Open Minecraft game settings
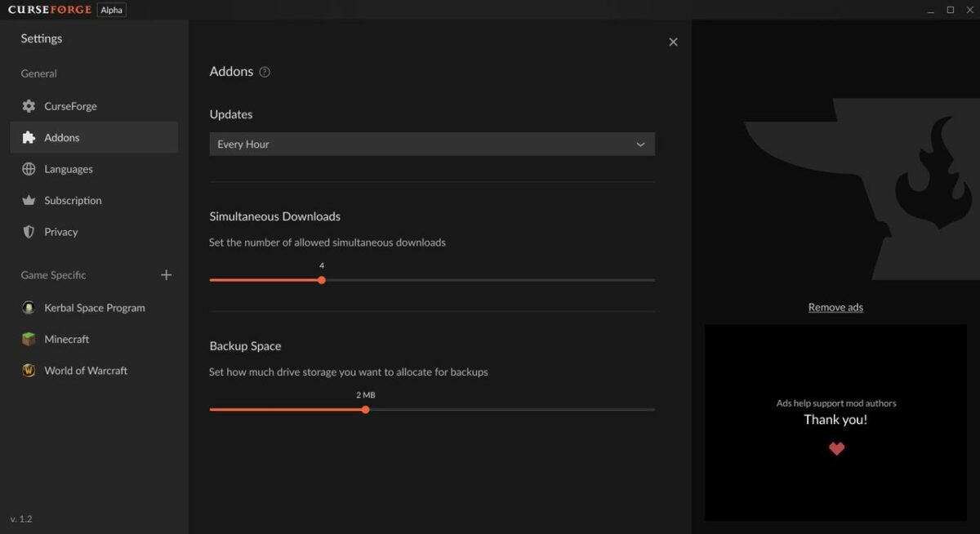This screenshot has width=980, height=534. point(94,339)
